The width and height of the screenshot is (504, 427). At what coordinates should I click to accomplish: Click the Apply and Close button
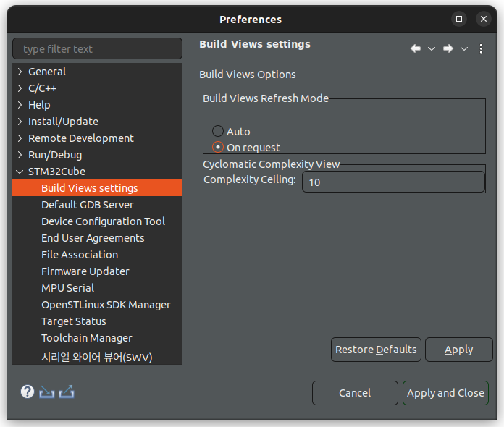pos(445,393)
